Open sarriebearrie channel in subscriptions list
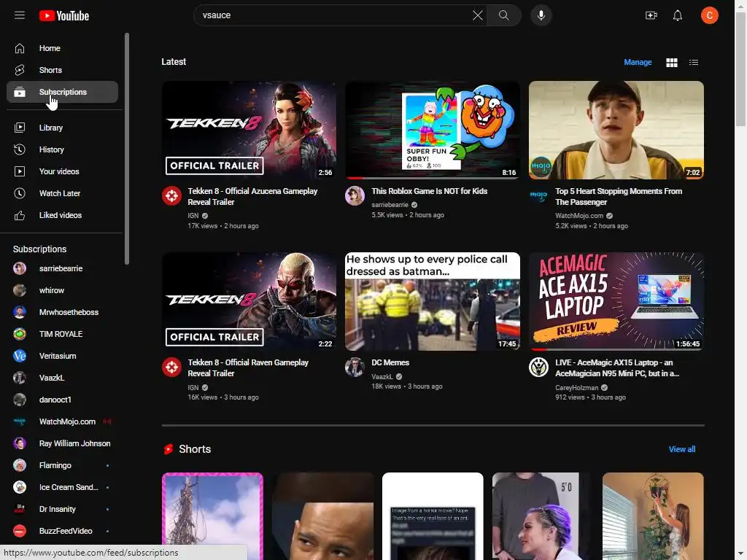Screen dimensions: 747x560 coord(63,268)
